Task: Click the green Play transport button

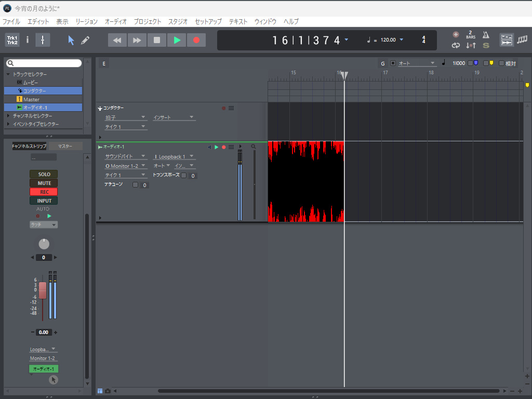Action: click(x=177, y=40)
